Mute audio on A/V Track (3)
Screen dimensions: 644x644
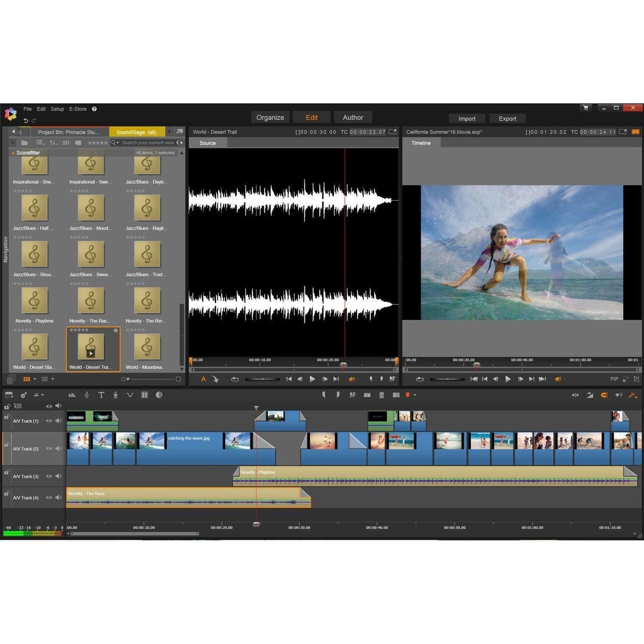tap(58, 476)
